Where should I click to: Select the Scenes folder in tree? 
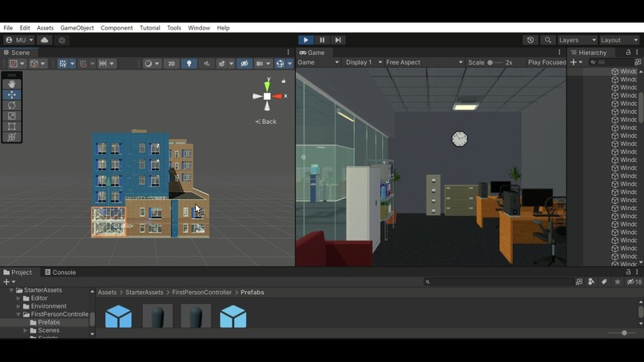48,330
